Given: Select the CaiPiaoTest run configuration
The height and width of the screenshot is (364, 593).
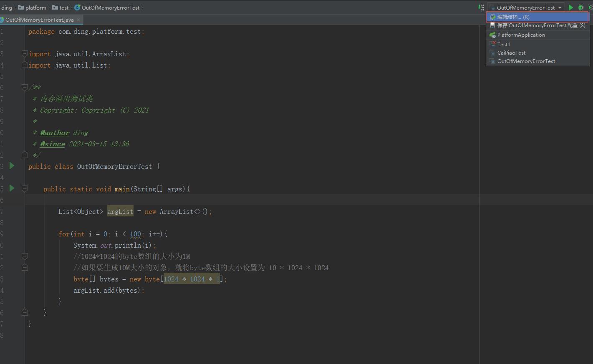Looking at the screenshot, I should [x=537, y=53].
